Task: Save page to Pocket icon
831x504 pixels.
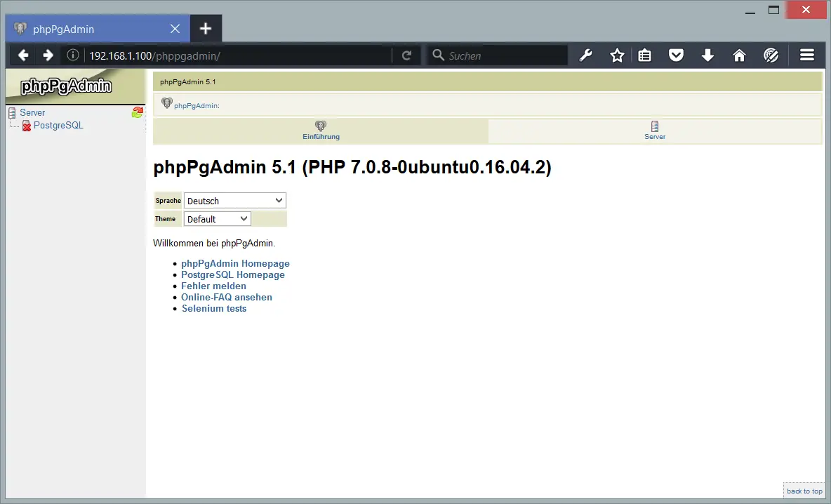Action: coord(677,55)
